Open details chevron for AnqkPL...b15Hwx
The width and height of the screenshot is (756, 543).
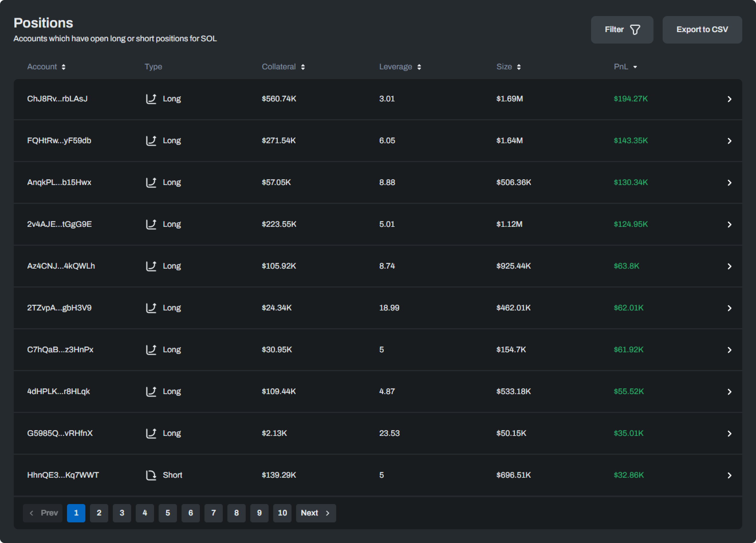(x=729, y=183)
